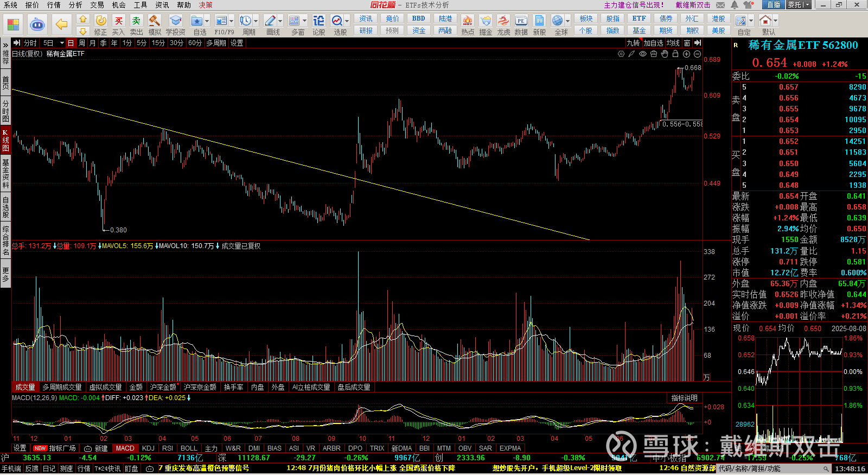Toggle chart visibility eye icon
Image resolution: width=868 pixels, height=475 pixels.
[x=643, y=54]
